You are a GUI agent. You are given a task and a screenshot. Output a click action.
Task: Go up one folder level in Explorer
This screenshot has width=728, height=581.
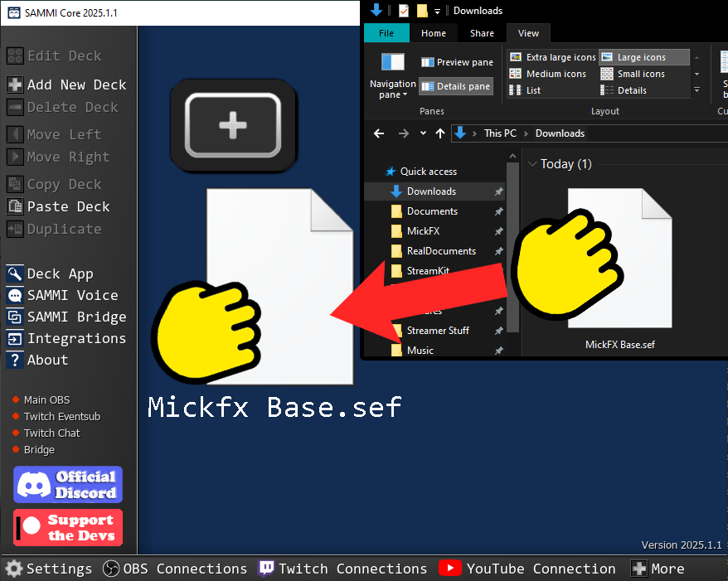pos(440,133)
